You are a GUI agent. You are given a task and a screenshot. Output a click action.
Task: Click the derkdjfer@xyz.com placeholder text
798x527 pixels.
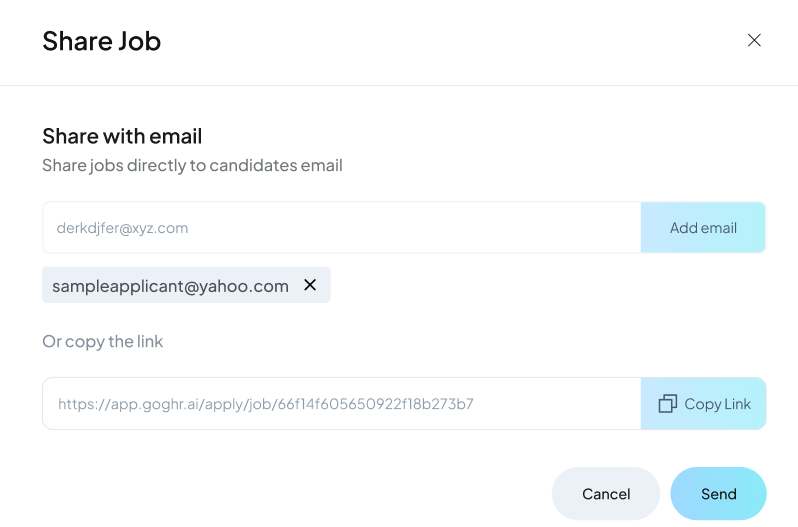pyautogui.click(x=122, y=228)
